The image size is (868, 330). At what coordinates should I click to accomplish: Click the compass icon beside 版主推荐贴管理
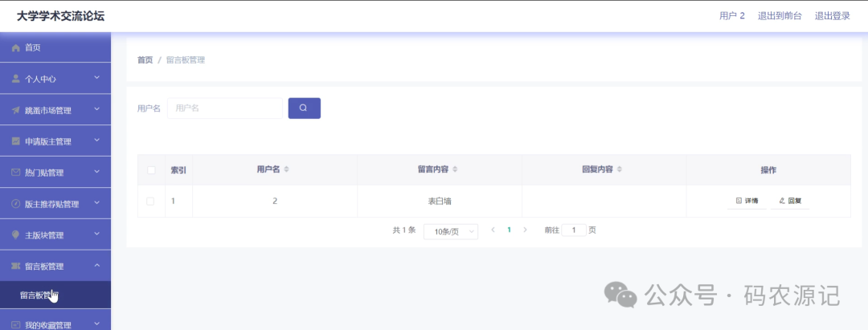tap(16, 204)
